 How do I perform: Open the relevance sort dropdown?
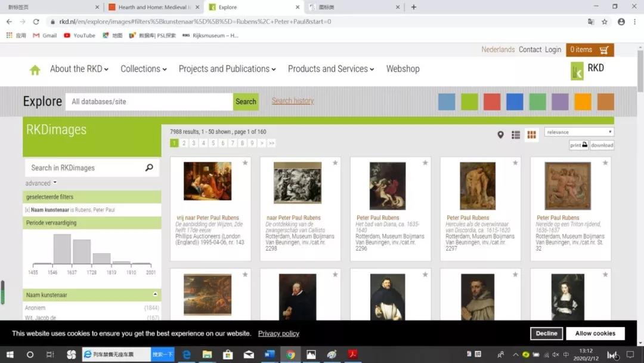tap(578, 132)
